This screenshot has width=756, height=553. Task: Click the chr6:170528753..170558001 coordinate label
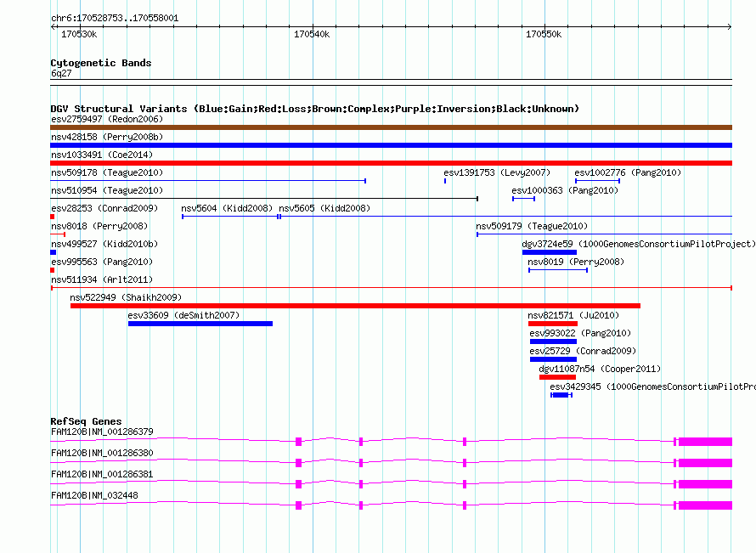(115, 19)
